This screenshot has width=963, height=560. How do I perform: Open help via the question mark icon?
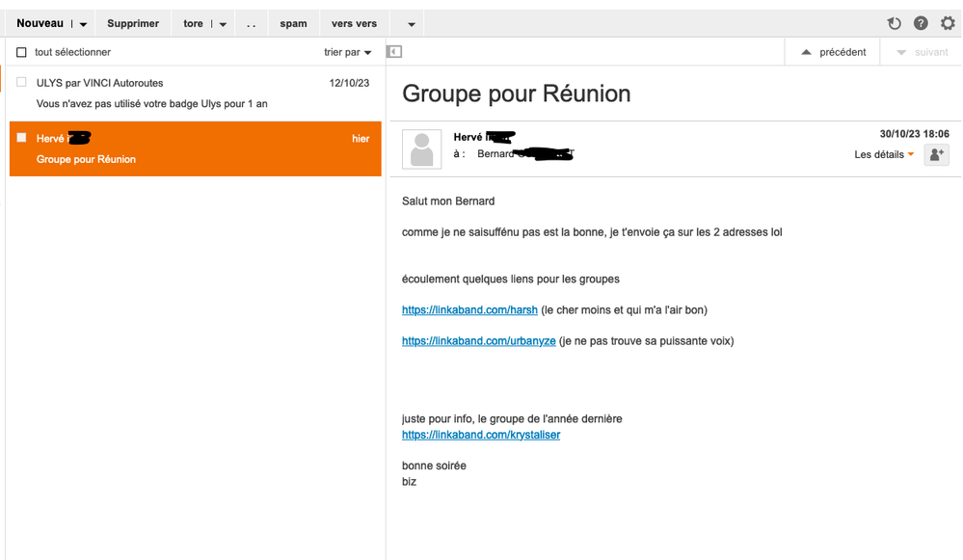pyautogui.click(x=921, y=23)
